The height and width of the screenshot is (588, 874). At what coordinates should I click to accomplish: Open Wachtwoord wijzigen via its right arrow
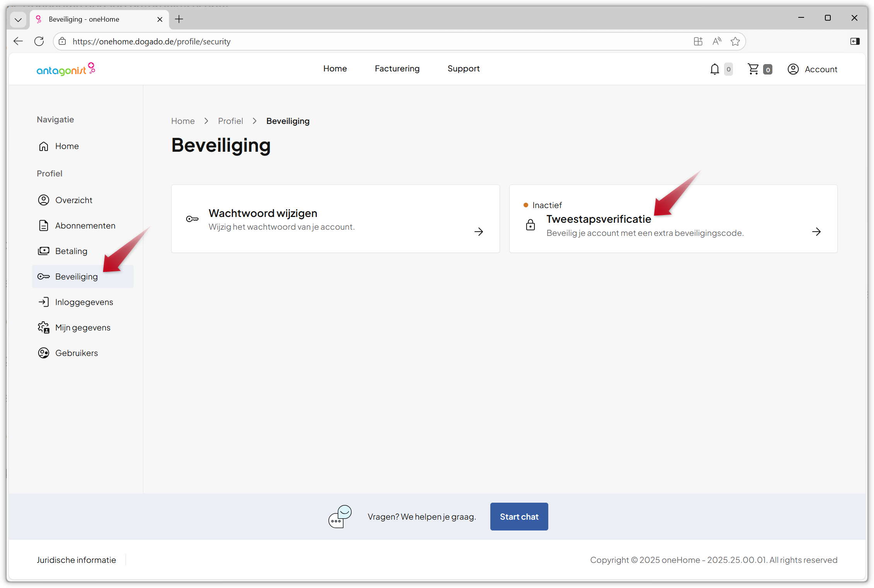479,232
